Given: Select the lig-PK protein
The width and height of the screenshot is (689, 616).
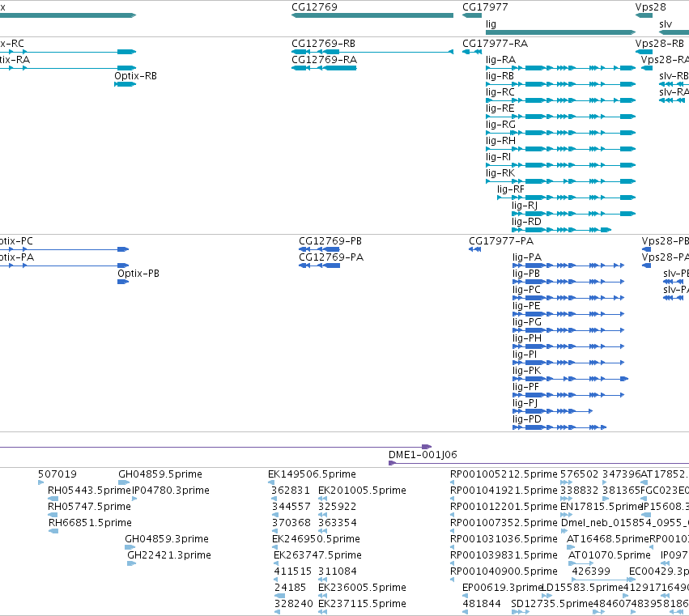Looking at the screenshot, I should pos(526,371).
